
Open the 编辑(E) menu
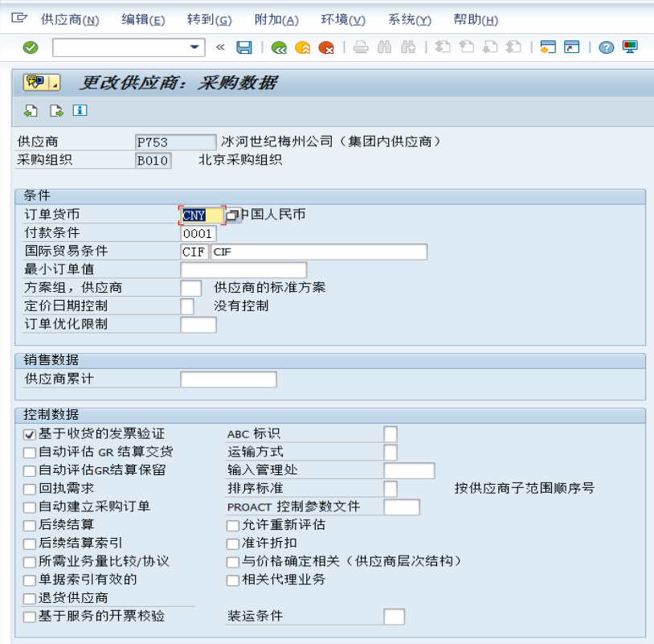(x=143, y=19)
